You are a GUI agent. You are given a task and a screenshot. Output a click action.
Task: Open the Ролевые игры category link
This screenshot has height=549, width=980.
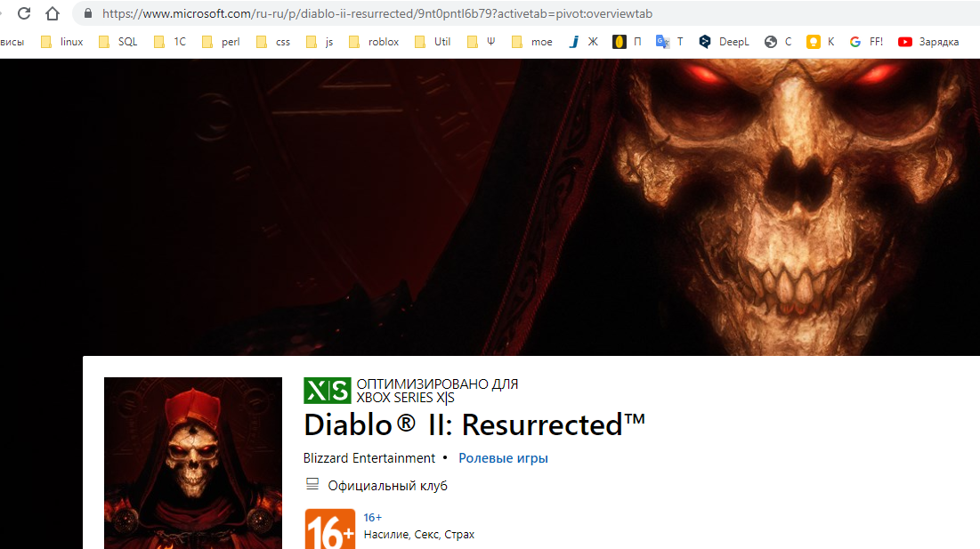(503, 458)
